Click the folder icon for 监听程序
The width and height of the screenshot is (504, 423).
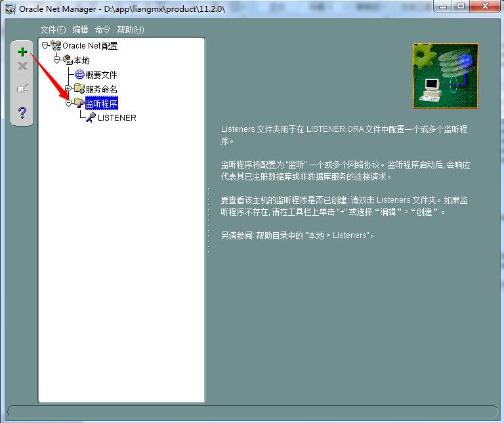(79, 103)
